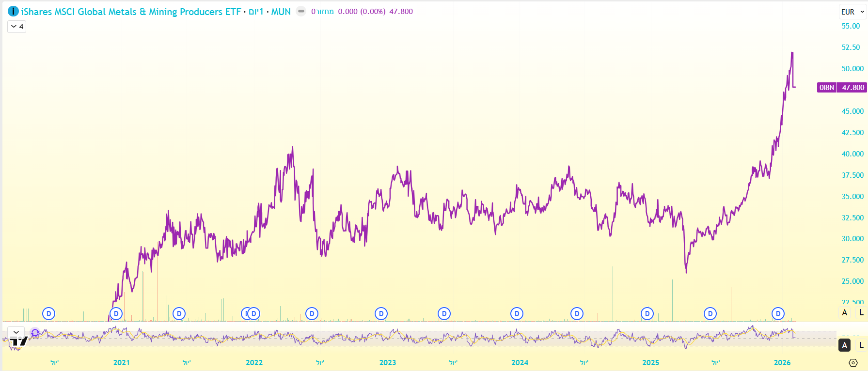This screenshot has width=868, height=371.
Task: Click the purple 47.800 last-price tag on the axis
Action: [852, 88]
